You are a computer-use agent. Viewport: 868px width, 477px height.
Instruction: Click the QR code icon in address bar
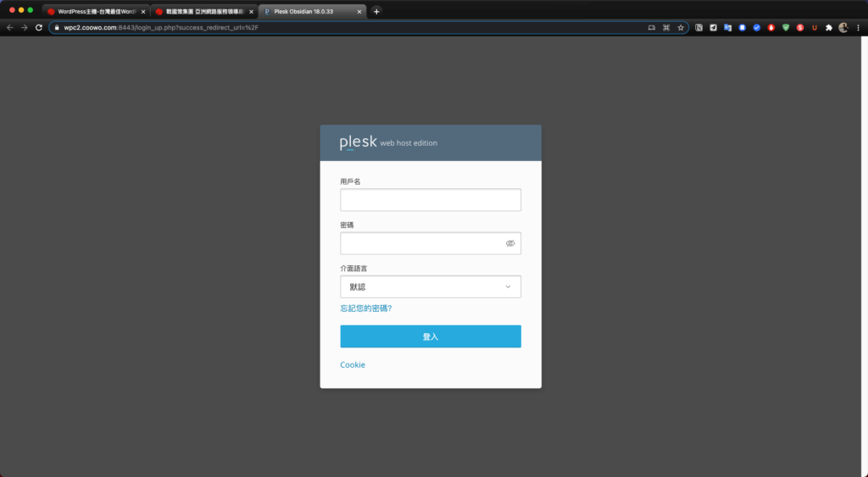pos(666,28)
